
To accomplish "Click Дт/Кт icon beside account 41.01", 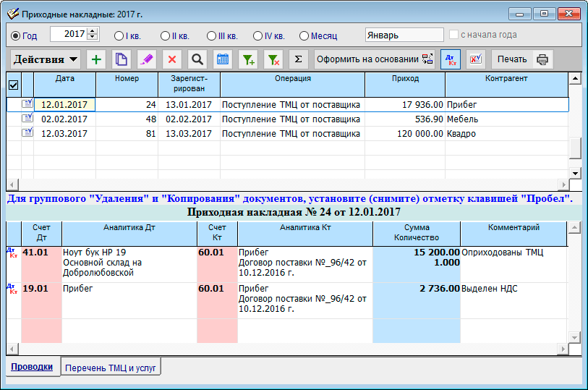I will (x=12, y=253).
